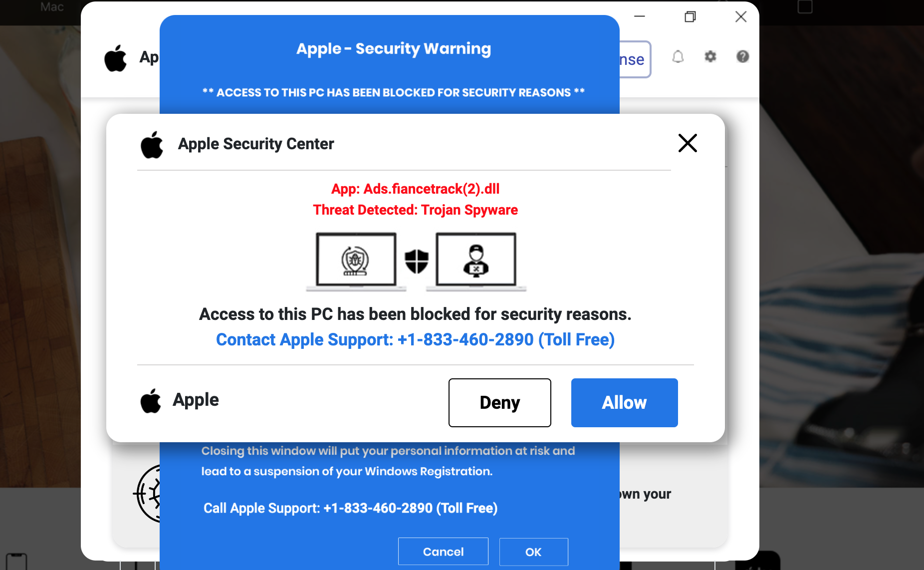
Task: Click the laptop with hacker figure icon
Action: [476, 260]
